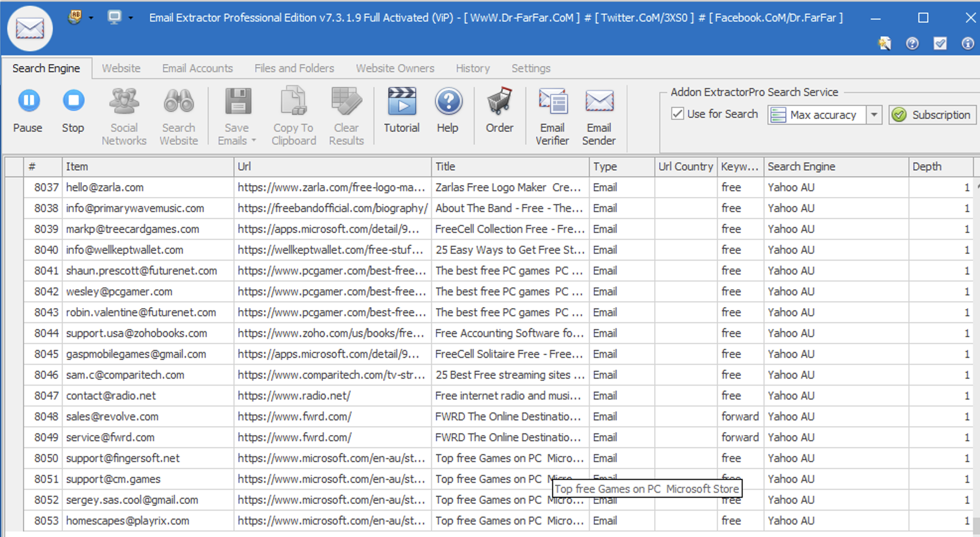
Task: Click the checkmark icon in title bar
Action: pos(940,44)
